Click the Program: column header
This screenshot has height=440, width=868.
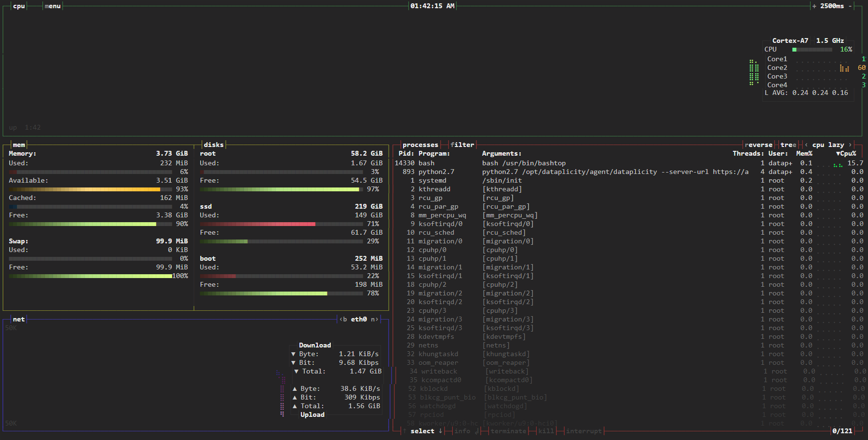coord(434,154)
